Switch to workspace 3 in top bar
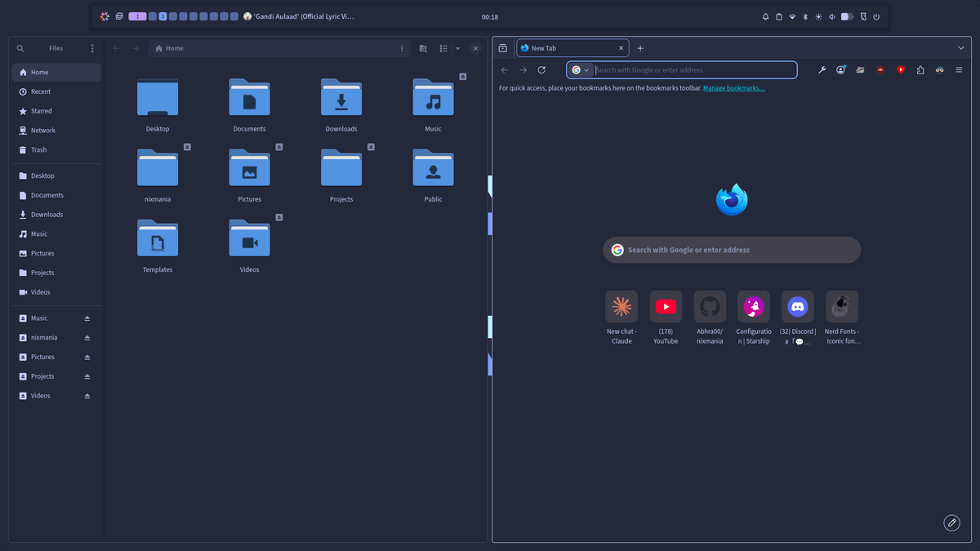Screen dimensions: 980x551 click(163, 16)
